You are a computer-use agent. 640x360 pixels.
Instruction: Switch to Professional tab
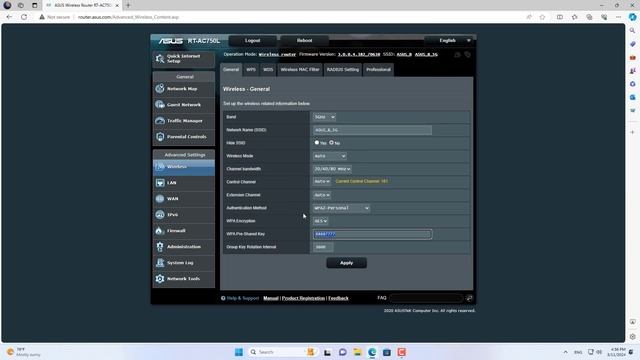(x=378, y=70)
